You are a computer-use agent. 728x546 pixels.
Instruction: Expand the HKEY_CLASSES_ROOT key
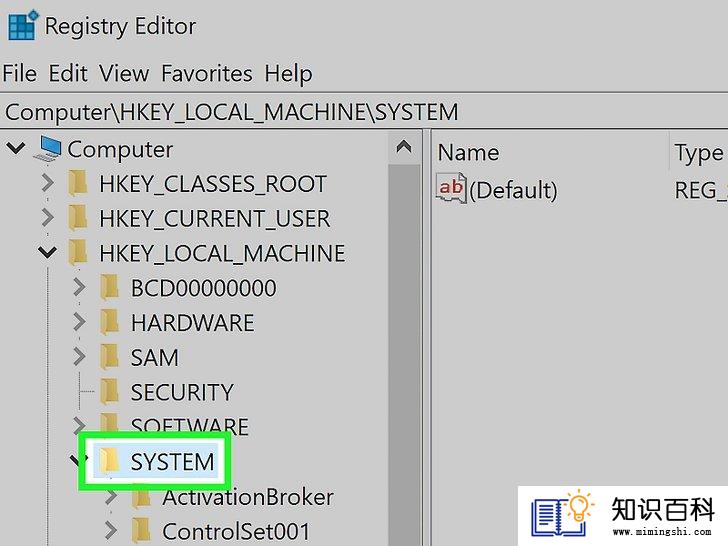coord(47,183)
